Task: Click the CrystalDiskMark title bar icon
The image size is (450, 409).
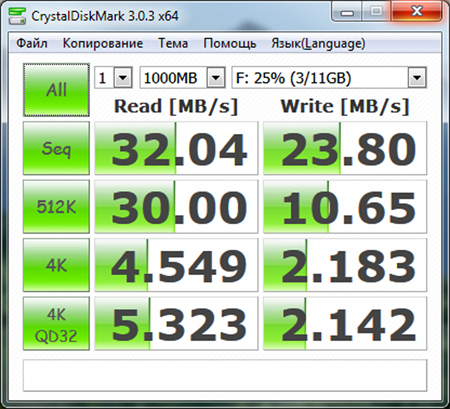Action: point(17,16)
